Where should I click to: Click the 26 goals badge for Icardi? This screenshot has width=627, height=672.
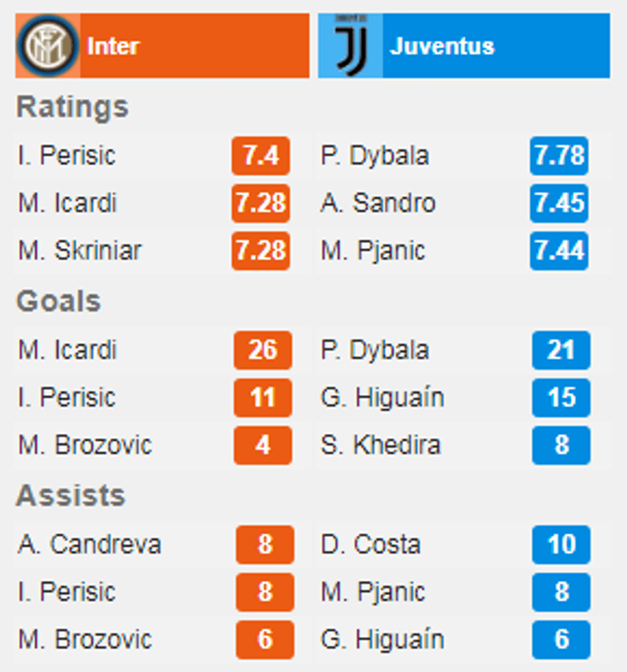point(262,350)
